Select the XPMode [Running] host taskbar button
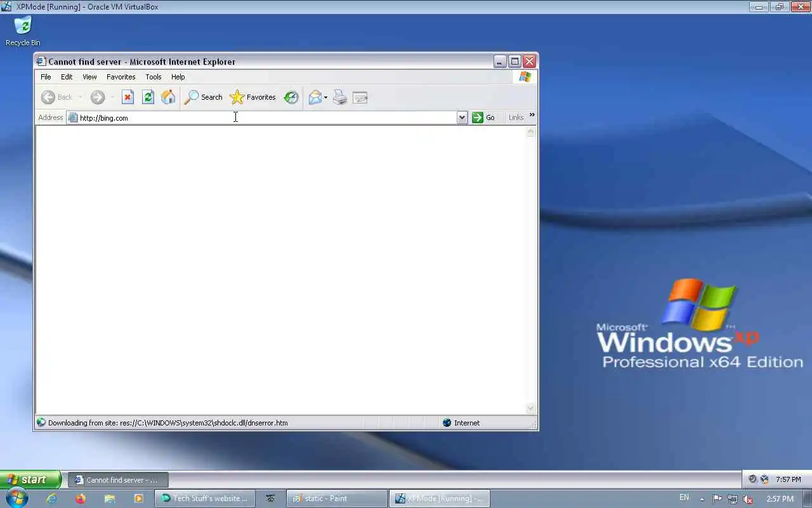812x508 pixels. pos(440,498)
